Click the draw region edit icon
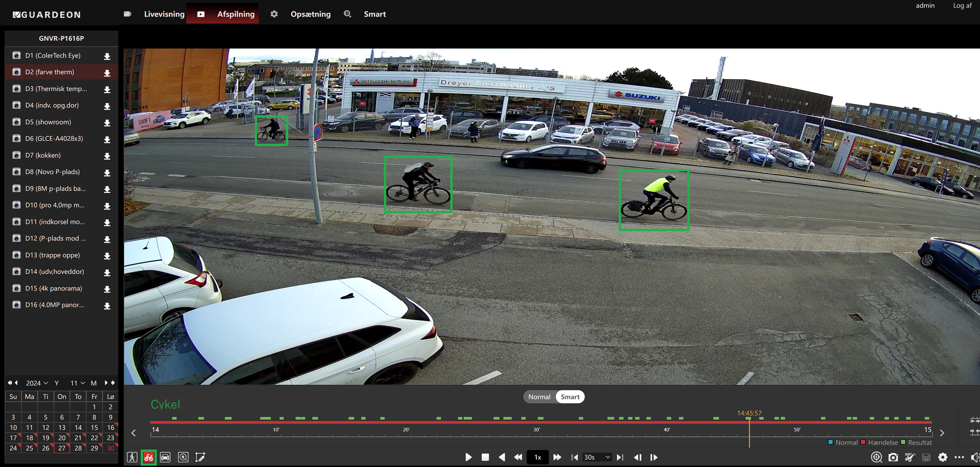This screenshot has height=467, width=980. click(x=200, y=457)
